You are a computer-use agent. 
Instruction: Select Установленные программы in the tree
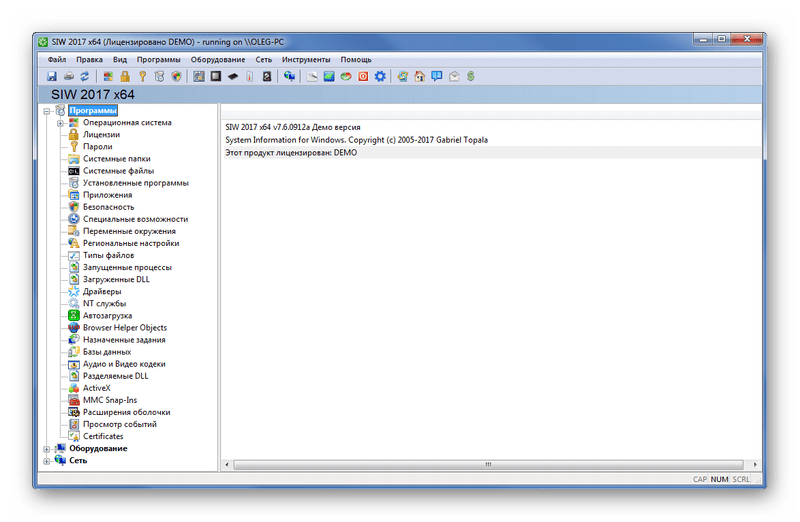pyautogui.click(x=136, y=183)
